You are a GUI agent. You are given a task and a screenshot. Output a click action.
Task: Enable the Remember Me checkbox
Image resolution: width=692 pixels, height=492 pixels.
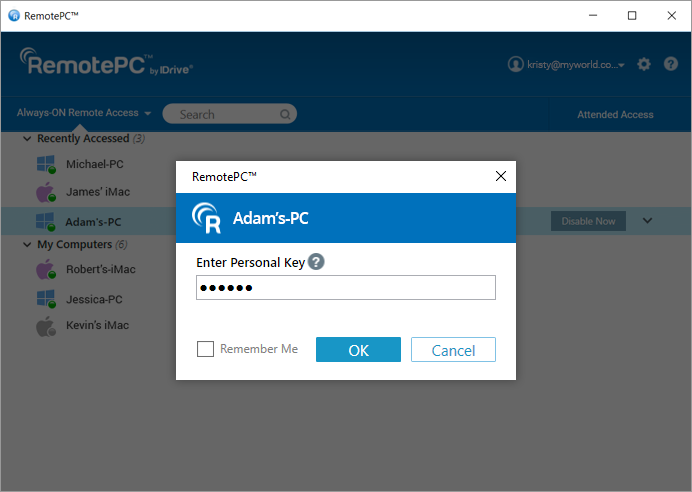tap(206, 349)
